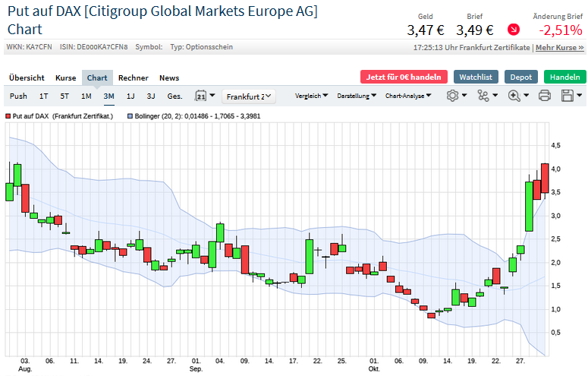The image size is (588, 376).
Task: Click the red down-arrow trend icon
Action: tap(514, 30)
